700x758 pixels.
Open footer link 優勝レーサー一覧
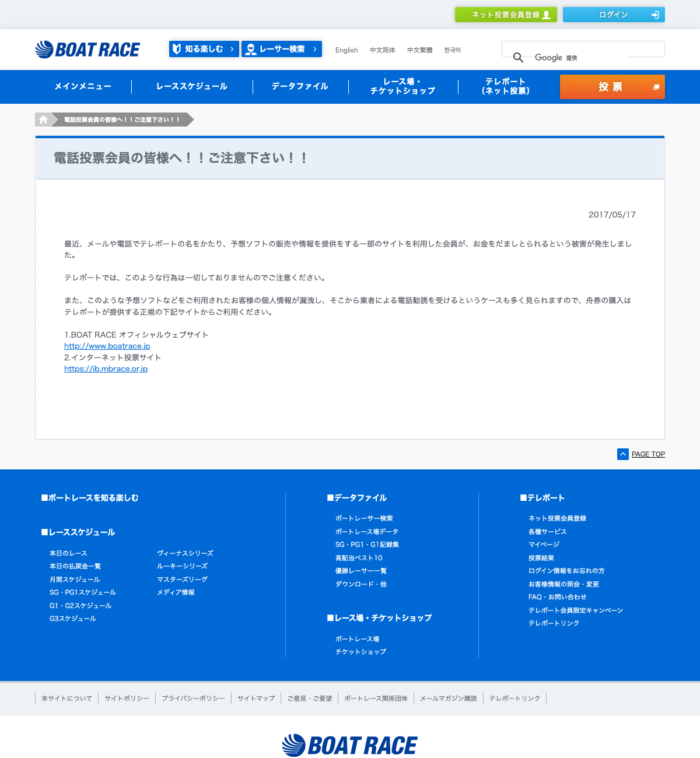[x=361, y=571]
